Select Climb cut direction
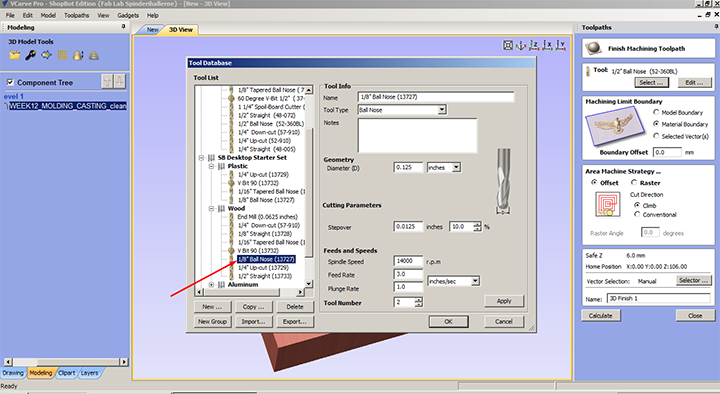720x394 pixels. pyautogui.click(x=637, y=205)
